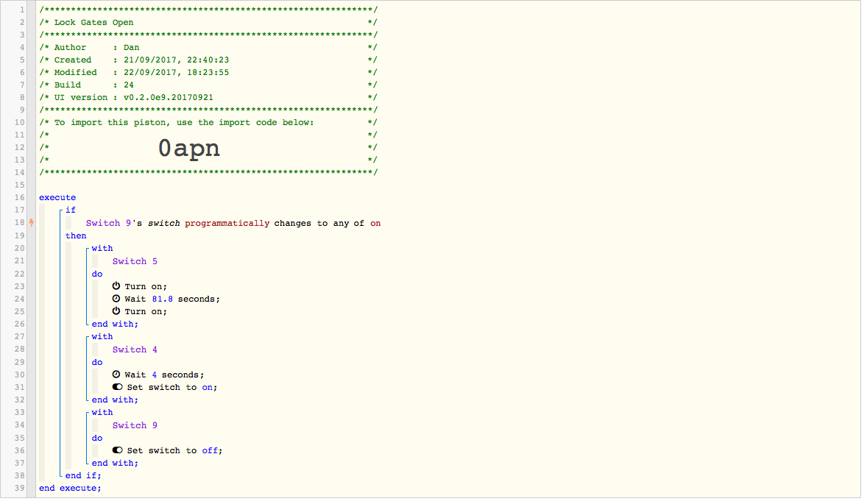Click the with keyword on line 33
The image size is (867, 504).
(x=102, y=412)
